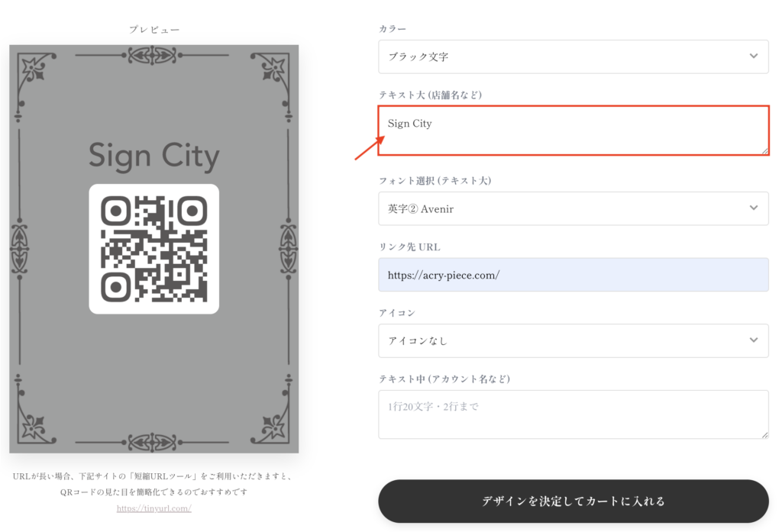The image size is (782, 532).
Task: Click the chevron arrow on the アイコン selector
Action: [753, 340]
